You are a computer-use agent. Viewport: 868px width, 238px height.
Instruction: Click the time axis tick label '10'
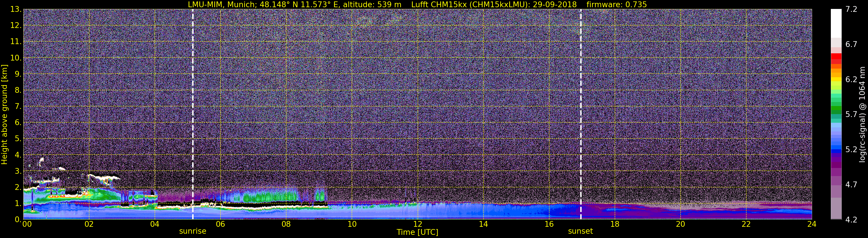click(352, 224)
